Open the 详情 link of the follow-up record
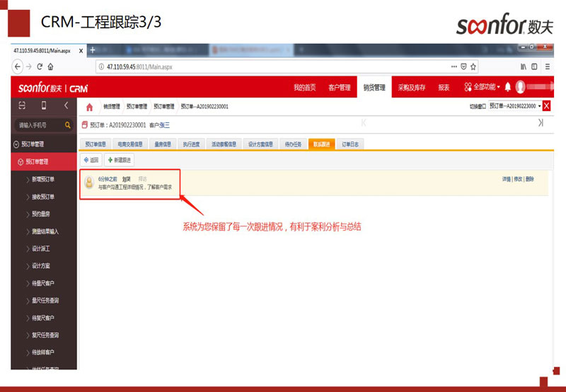This screenshot has width=566, height=392. [506, 179]
